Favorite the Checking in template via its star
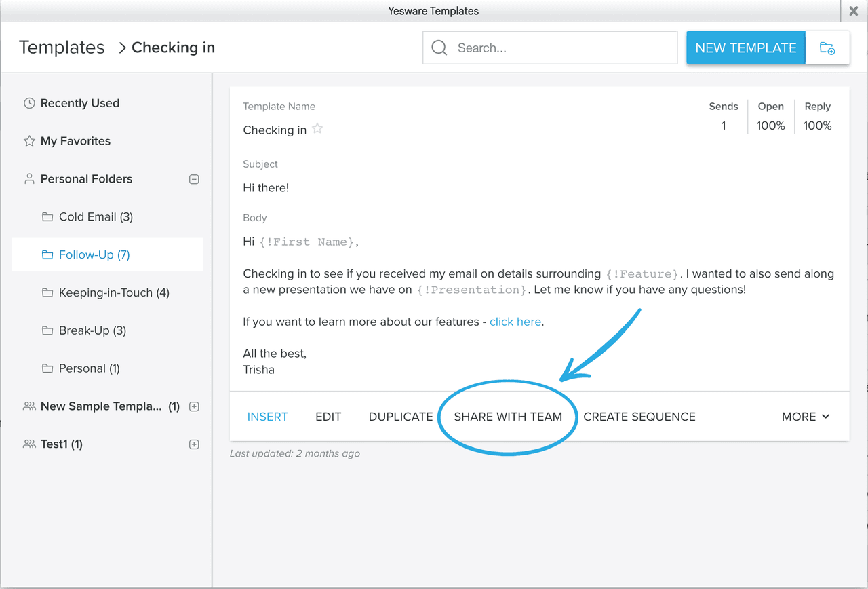 317,128
